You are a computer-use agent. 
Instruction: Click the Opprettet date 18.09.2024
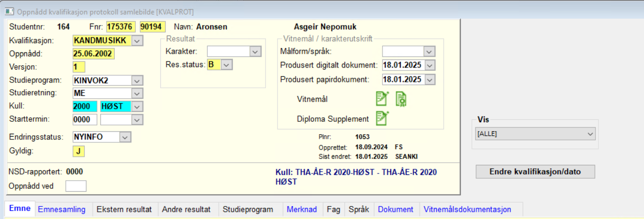[x=371, y=147]
